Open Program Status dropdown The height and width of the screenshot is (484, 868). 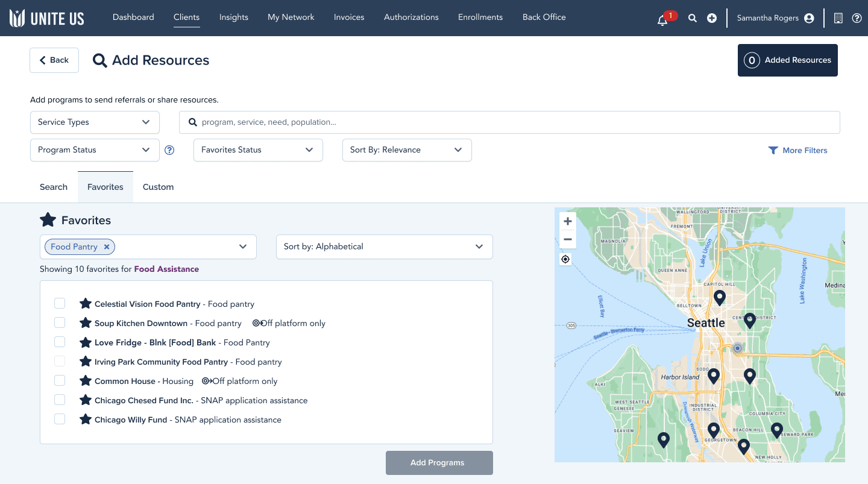click(x=95, y=150)
